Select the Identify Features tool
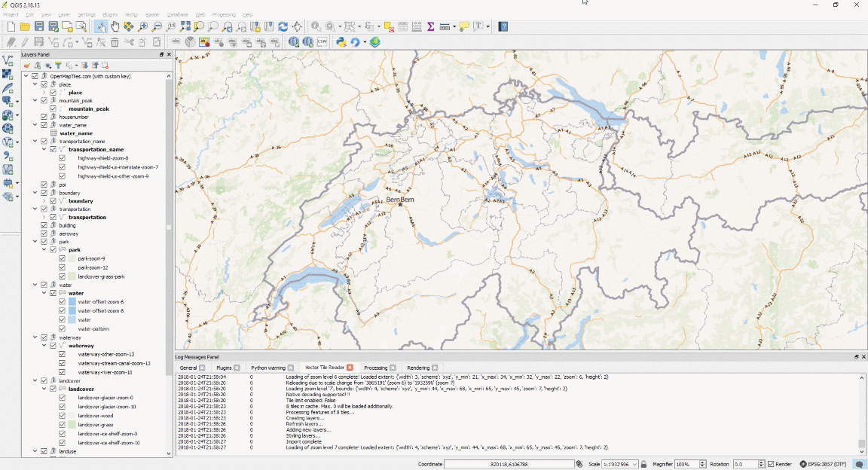This screenshot has width=868, height=470. pyautogui.click(x=316, y=26)
